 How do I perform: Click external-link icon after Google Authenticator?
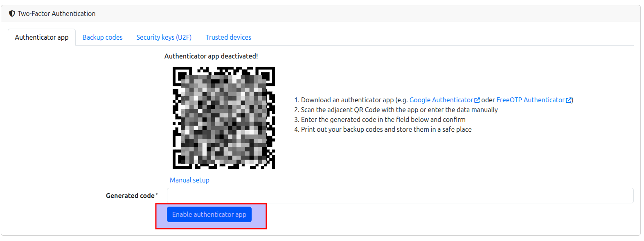[x=477, y=100]
